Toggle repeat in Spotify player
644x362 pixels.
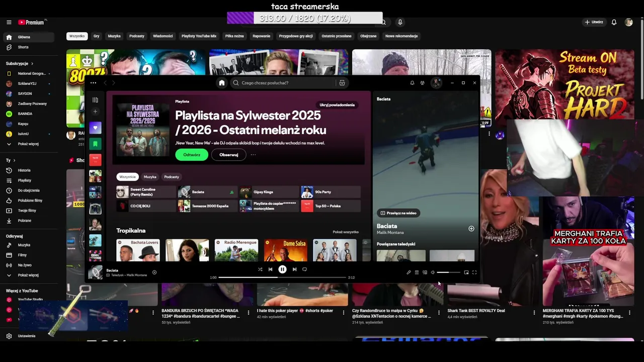304,269
